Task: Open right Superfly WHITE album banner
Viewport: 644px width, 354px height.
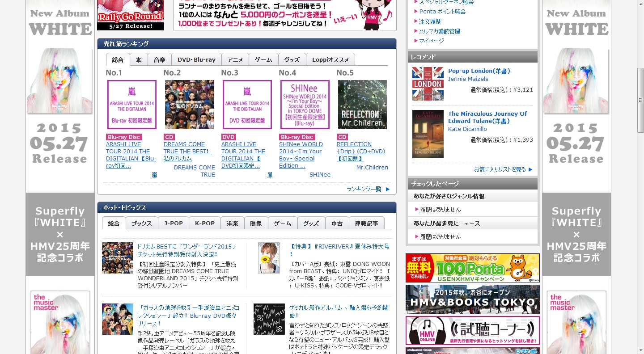Action: [576, 177]
